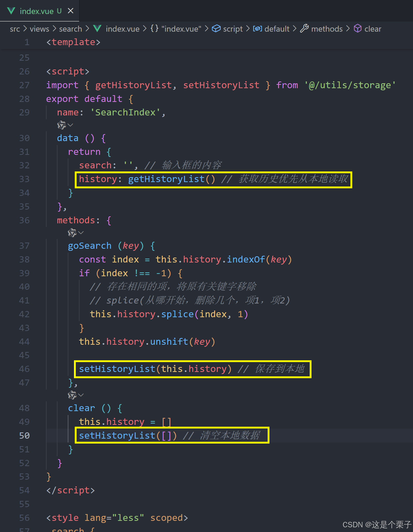This screenshot has height=532, width=413.
Task: Click setHistoryList([]) on line 50
Action: 128,436
